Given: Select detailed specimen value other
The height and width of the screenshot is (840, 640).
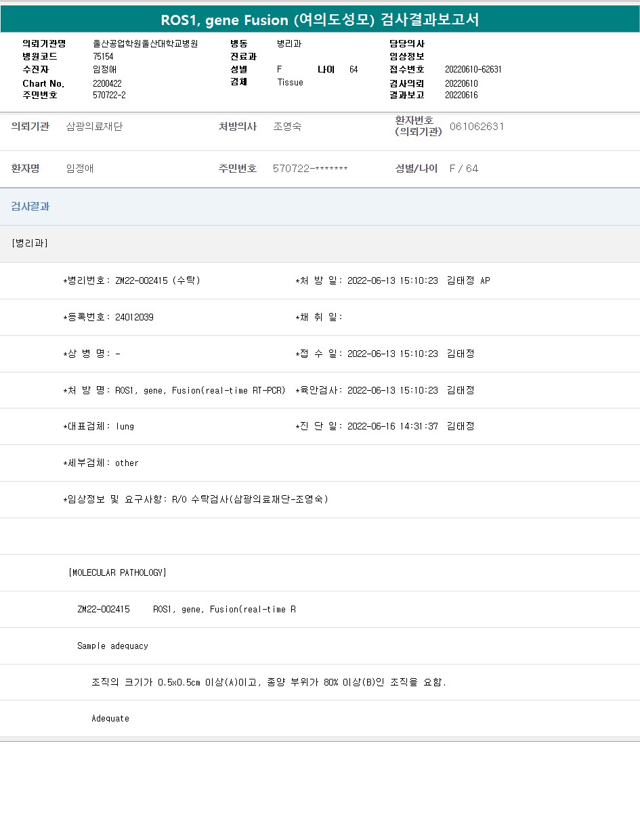Looking at the screenshot, I should pos(127,463).
